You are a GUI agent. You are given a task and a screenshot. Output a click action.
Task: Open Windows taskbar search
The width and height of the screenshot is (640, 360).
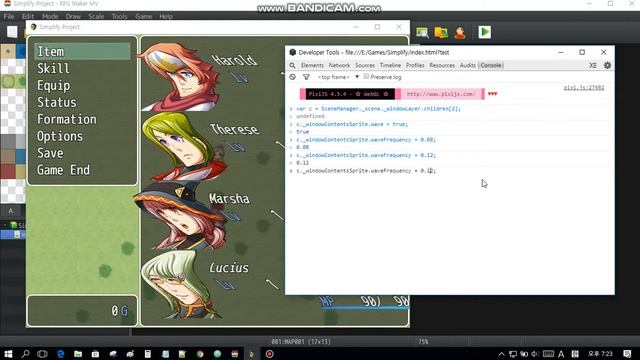[x=25, y=354]
